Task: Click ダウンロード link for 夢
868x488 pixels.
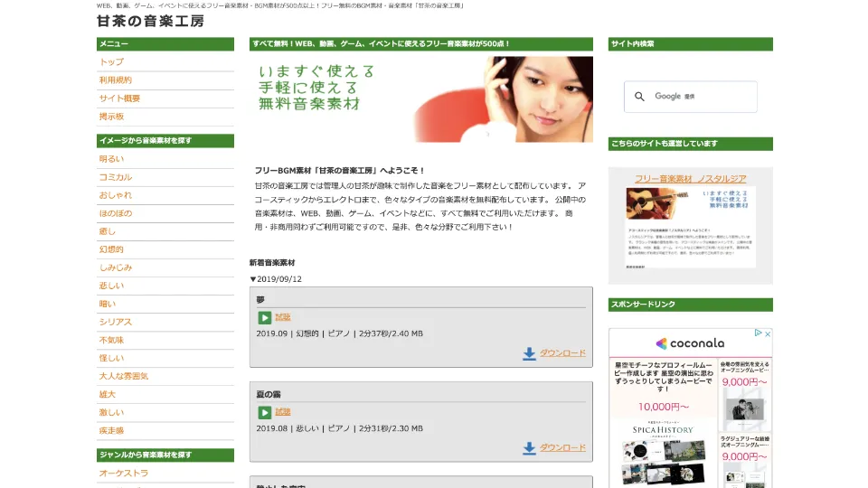Action: pos(562,353)
